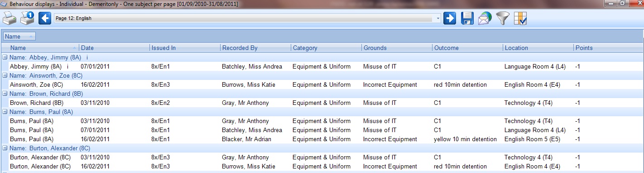Collapse the Abbey, Jimmy (8A) group

5,58
